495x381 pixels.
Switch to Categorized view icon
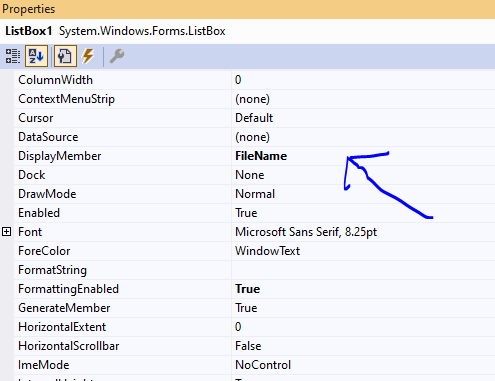point(13,56)
